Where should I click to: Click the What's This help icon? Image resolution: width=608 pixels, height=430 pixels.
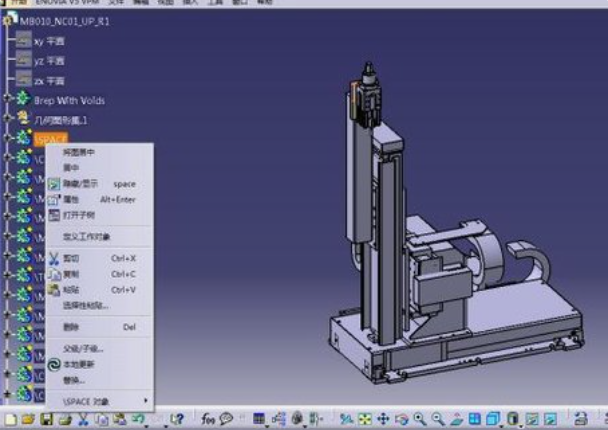[177, 419]
